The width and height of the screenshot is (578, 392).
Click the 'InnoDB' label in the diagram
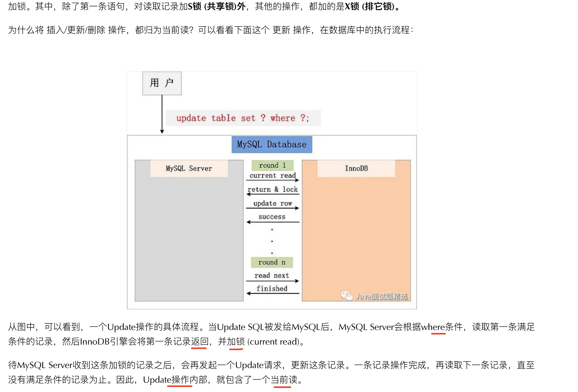(x=356, y=169)
